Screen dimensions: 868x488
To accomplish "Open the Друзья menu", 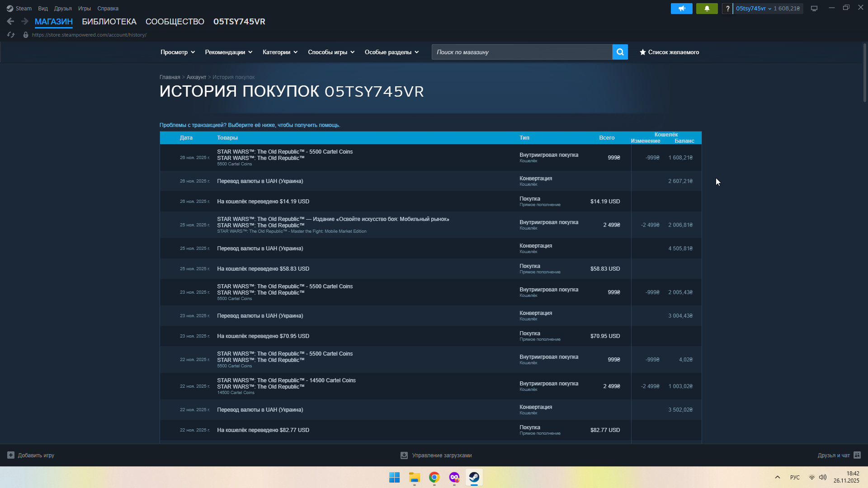I will click(x=63, y=9).
